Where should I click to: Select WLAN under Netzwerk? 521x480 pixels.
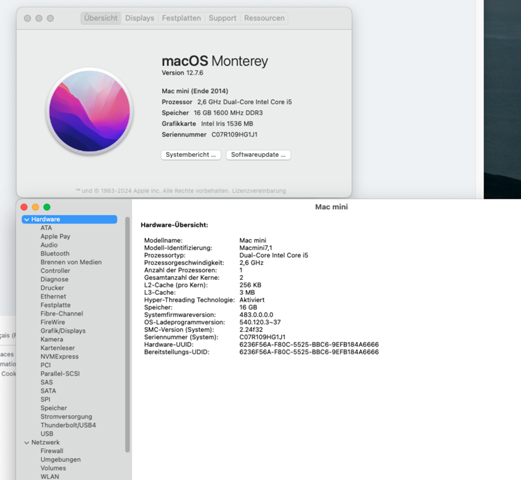[x=50, y=477]
